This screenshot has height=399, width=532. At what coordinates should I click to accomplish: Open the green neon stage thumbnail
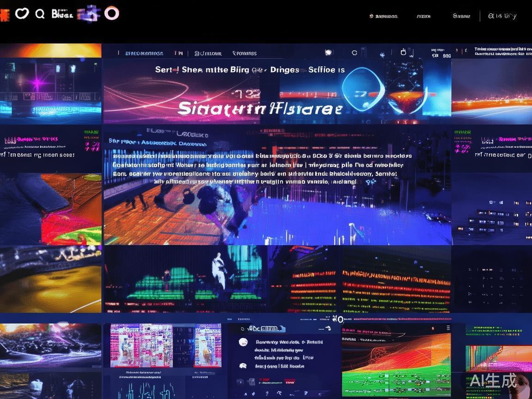tap(185, 279)
